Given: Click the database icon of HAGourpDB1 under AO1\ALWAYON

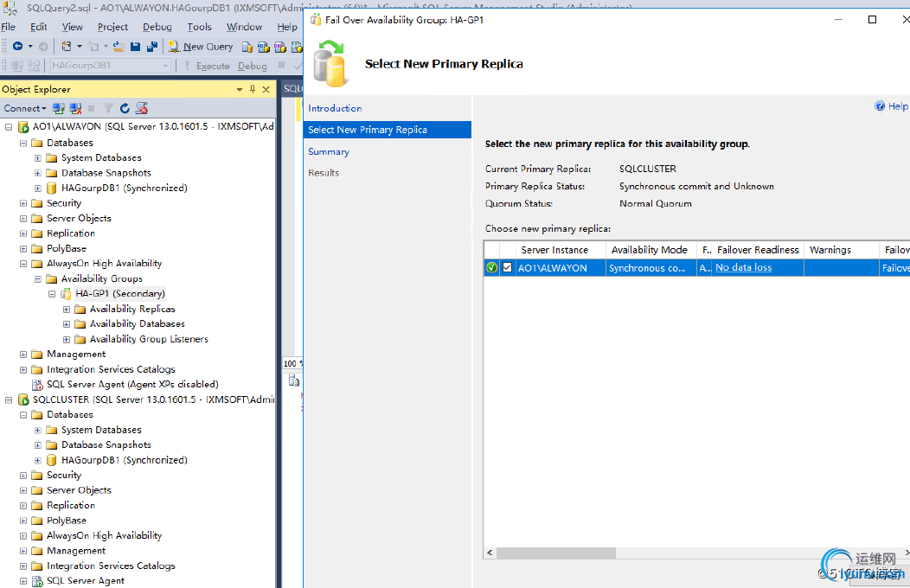Looking at the screenshot, I should pos(52,188).
